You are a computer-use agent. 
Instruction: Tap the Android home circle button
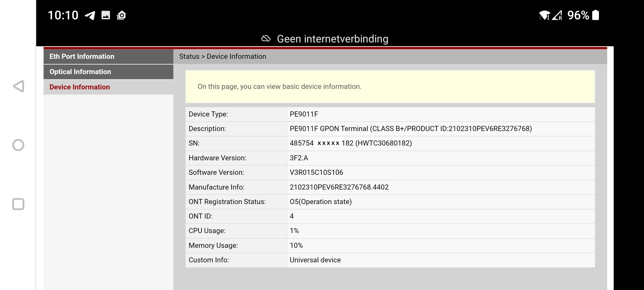18,145
